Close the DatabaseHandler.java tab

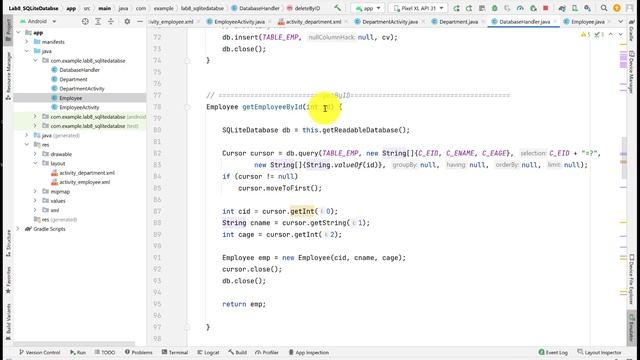555,22
